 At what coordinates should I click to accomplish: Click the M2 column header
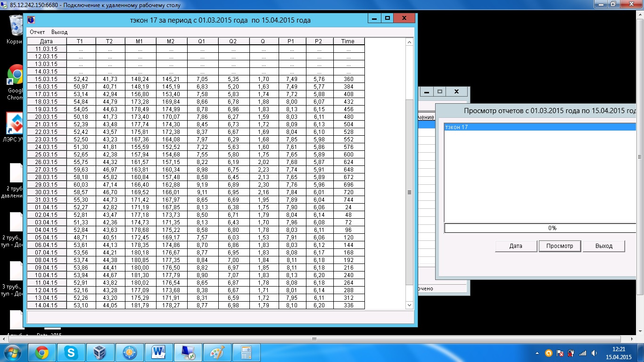(171, 41)
